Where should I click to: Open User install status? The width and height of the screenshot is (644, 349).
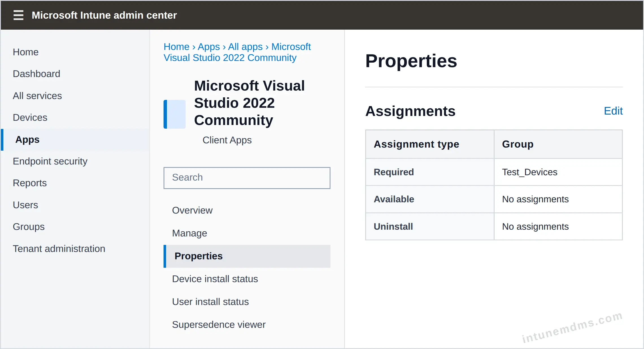pos(210,302)
